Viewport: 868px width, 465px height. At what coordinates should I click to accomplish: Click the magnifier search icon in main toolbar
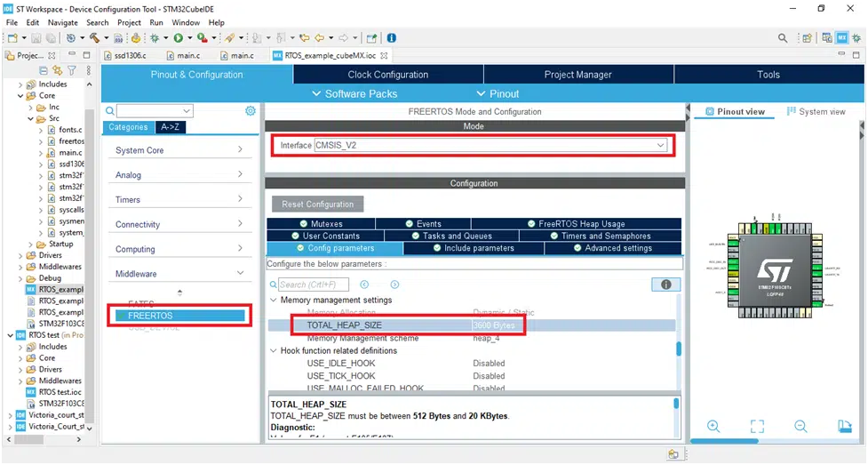click(782, 37)
